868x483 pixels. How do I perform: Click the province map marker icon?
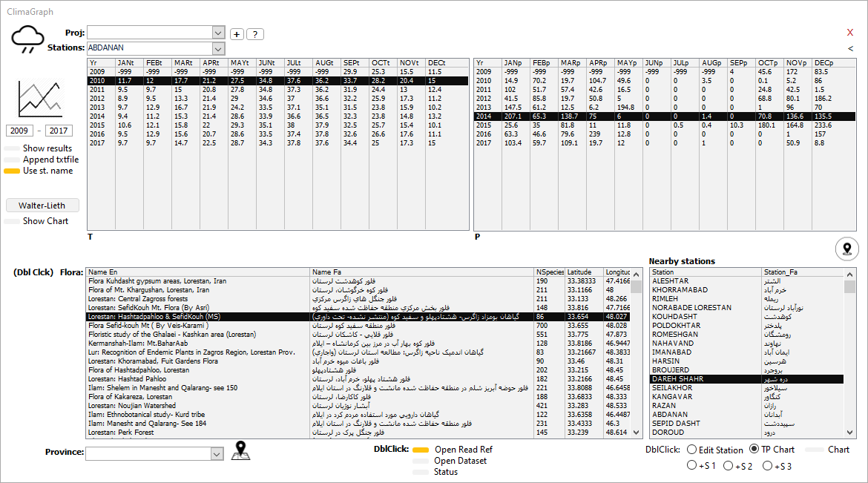[240, 451]
